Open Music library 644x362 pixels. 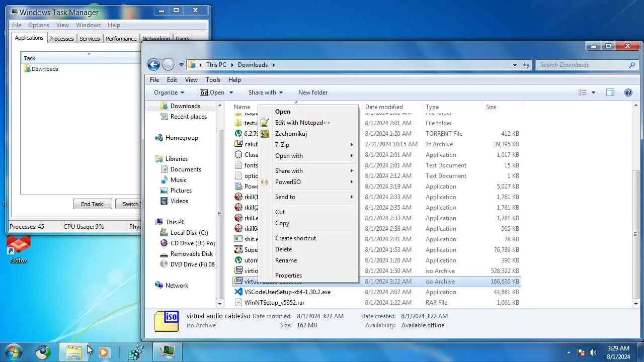[179, 180]
